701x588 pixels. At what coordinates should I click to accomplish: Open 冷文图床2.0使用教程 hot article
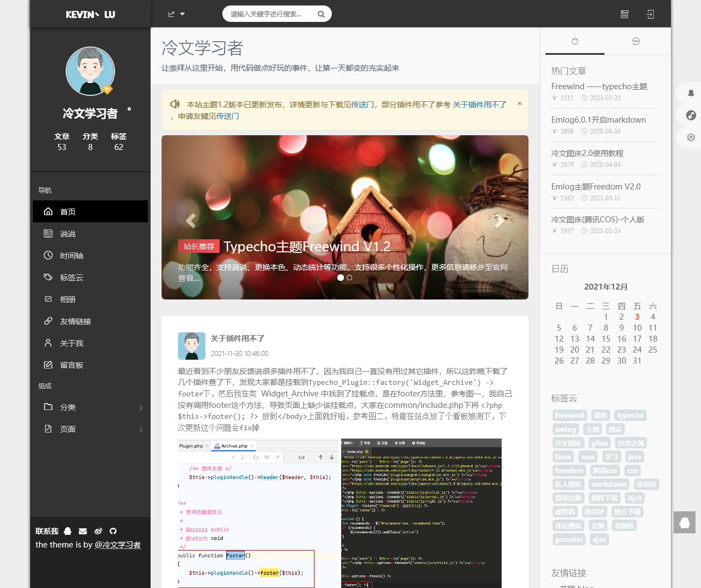coord(587,153)
